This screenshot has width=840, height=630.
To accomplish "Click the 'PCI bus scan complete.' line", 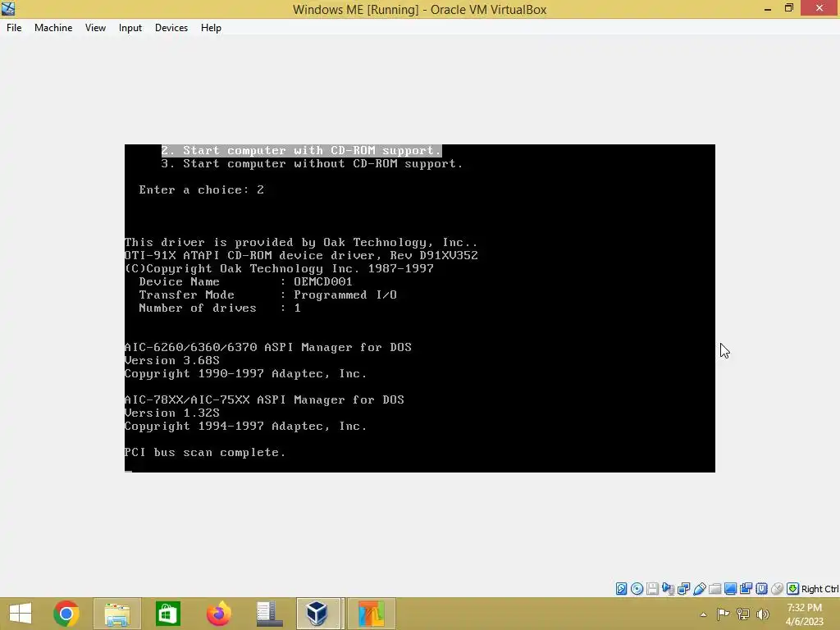I will click(x=205, y=453).
